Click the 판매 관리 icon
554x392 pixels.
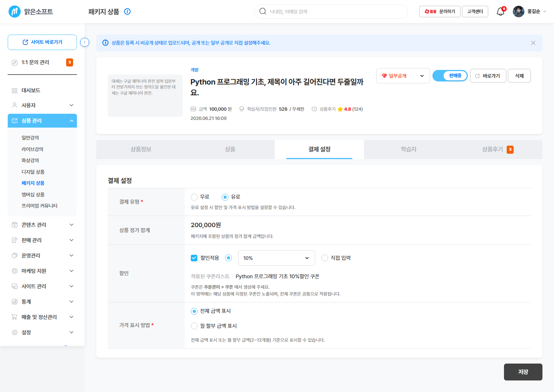click(x=15, y=240)
